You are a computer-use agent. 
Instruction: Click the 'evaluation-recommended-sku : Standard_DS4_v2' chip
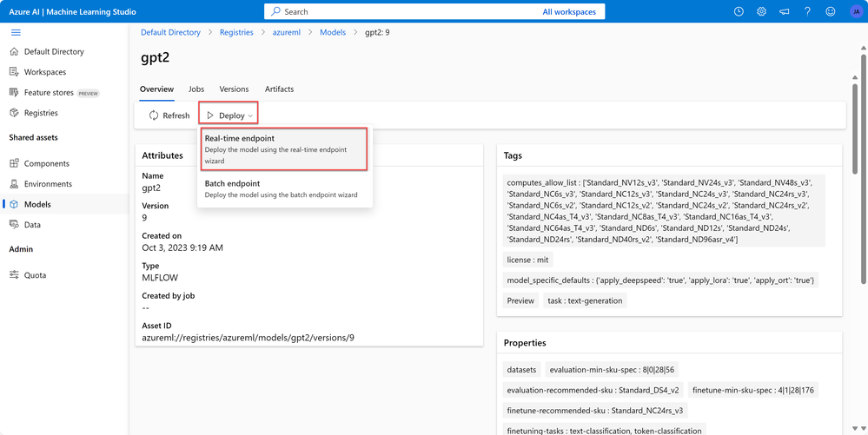point(593,390)
